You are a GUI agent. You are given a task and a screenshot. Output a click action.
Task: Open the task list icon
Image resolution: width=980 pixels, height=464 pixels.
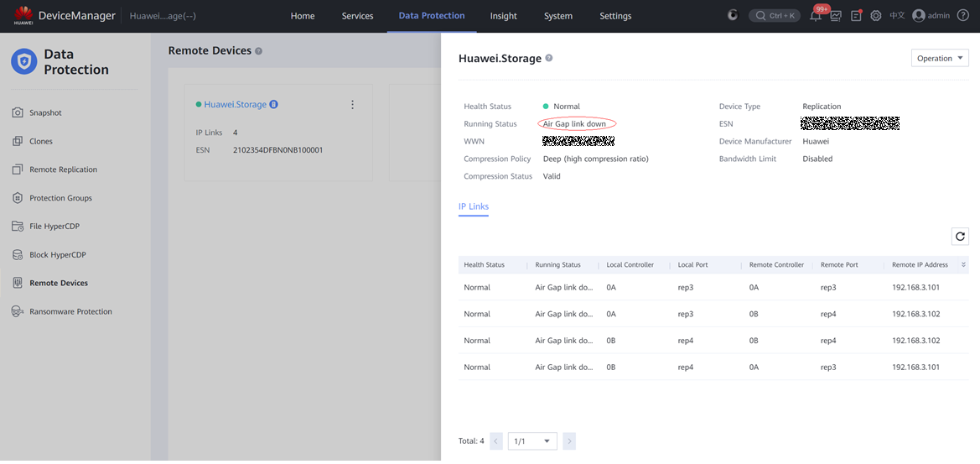(856, 16)
